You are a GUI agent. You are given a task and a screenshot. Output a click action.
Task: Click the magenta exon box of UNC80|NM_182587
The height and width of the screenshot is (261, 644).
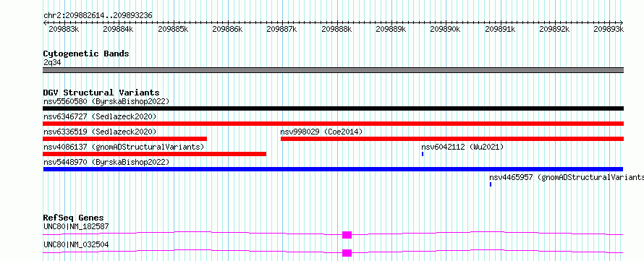point(347,235)
